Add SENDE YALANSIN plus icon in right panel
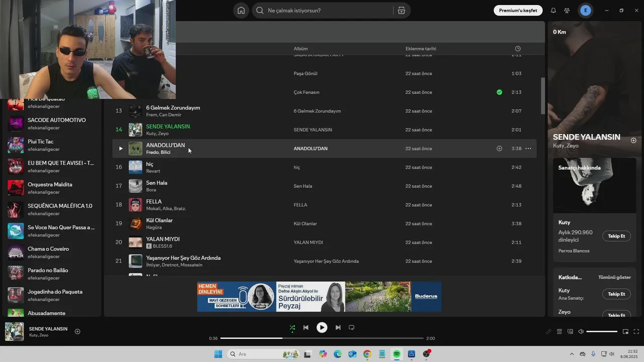Screen dimensions: 644x362 coord(633,141)
